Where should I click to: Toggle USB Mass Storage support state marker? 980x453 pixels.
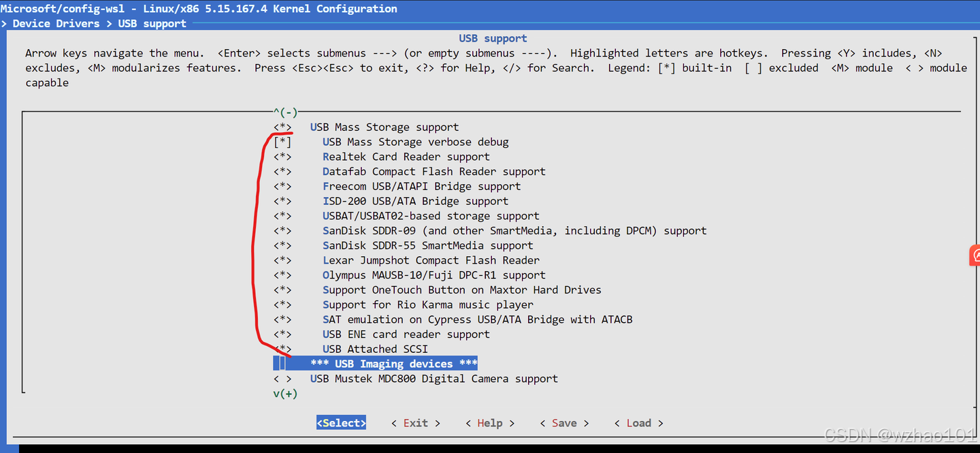(x=283, y=127)
